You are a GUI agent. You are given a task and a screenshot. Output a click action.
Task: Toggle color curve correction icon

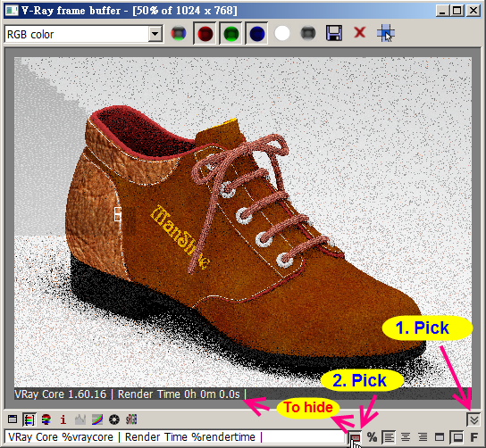click(97, 419)
